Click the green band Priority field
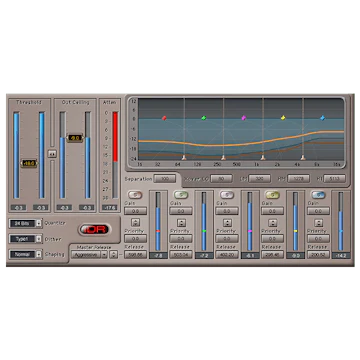 (x=181, y=239)
